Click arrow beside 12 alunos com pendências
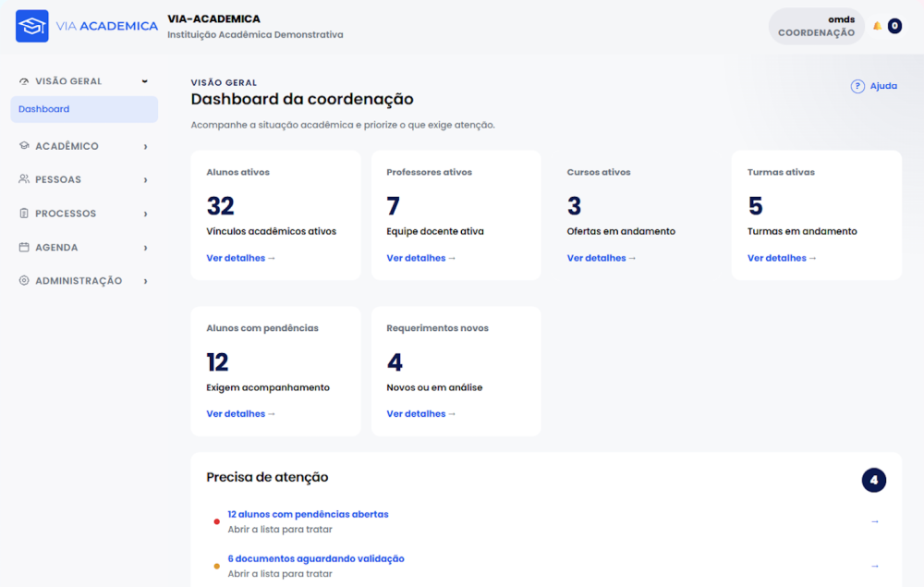 [874, 521]
